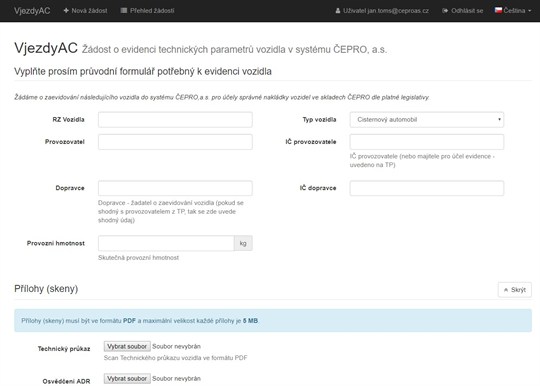Click the Typ vozidla label
Image resolution: width=540 pixels, height=386 pixels.
coord(319,119)
